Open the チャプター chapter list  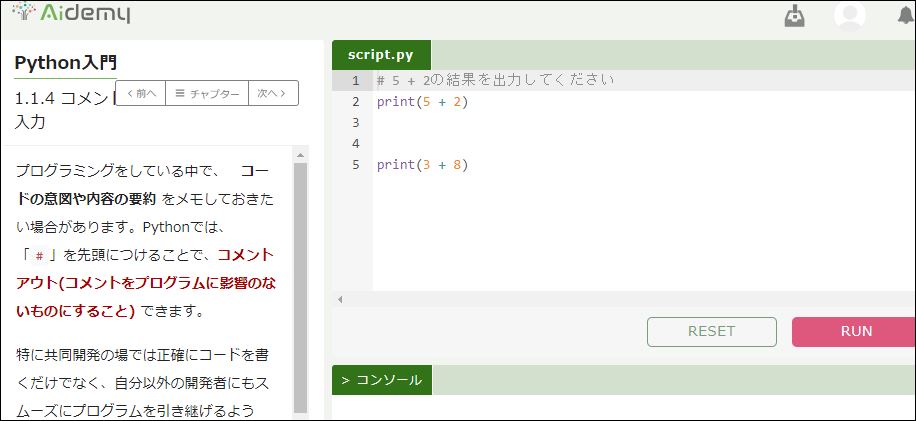[207, 93]
